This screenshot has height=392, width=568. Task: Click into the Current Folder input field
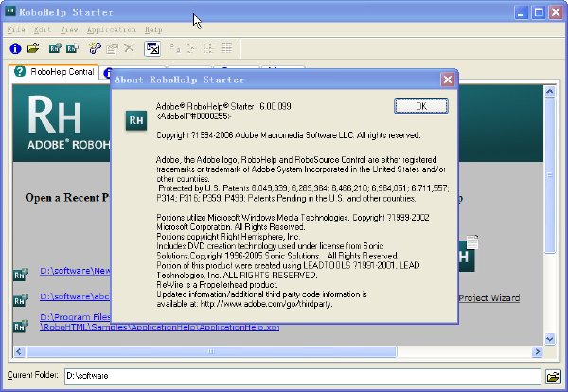point(303,376)
